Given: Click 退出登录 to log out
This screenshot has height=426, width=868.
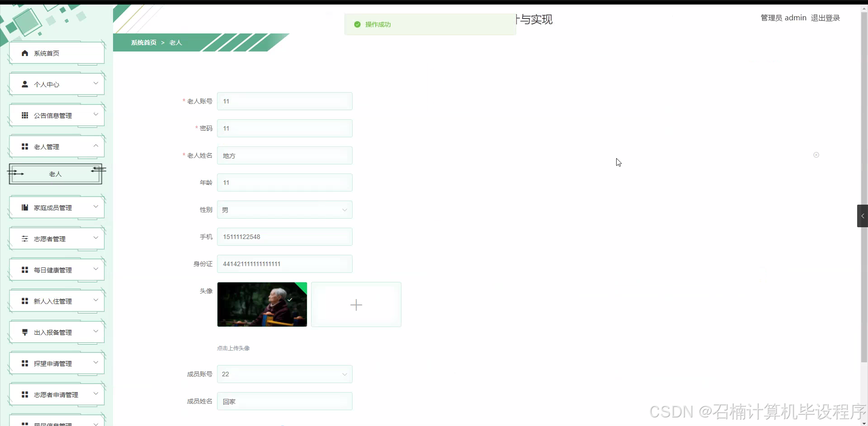Looking at the screenshot, I should coord(825,18).
